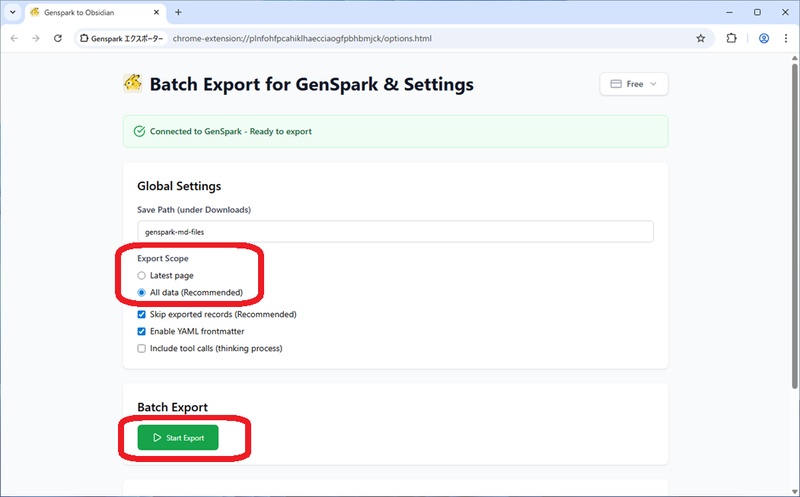The image size is (800, 497).
Task: Maximize the Chrome window
Action: click(757, 12)
